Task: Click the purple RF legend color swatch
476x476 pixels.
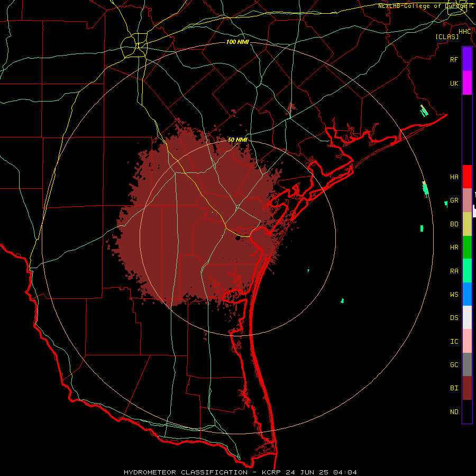Action: click(467, 59)
